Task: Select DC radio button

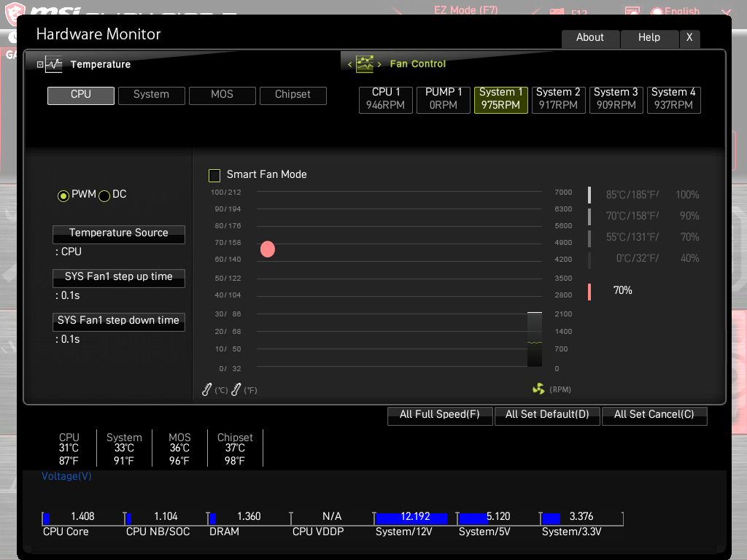Action: click(104, 195)
